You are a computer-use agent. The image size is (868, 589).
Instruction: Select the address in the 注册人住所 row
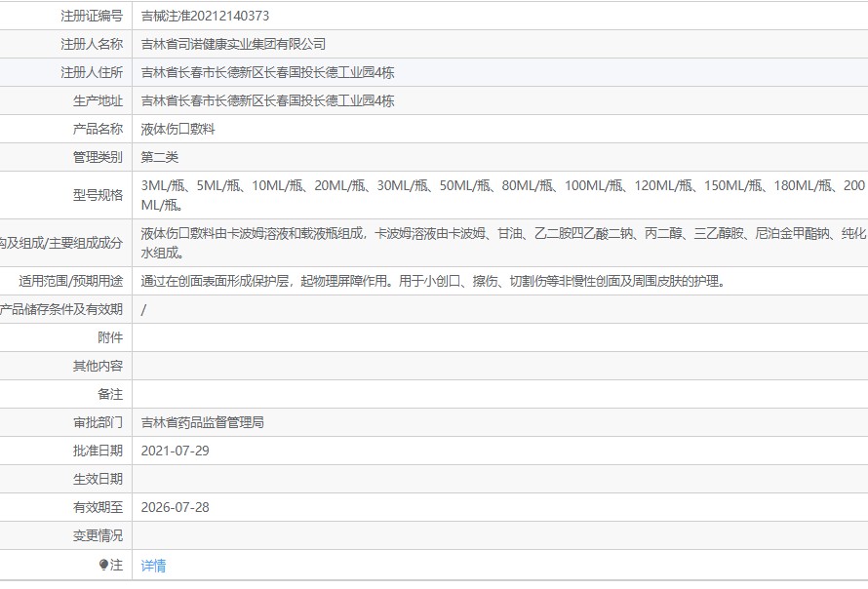point(267,72)
